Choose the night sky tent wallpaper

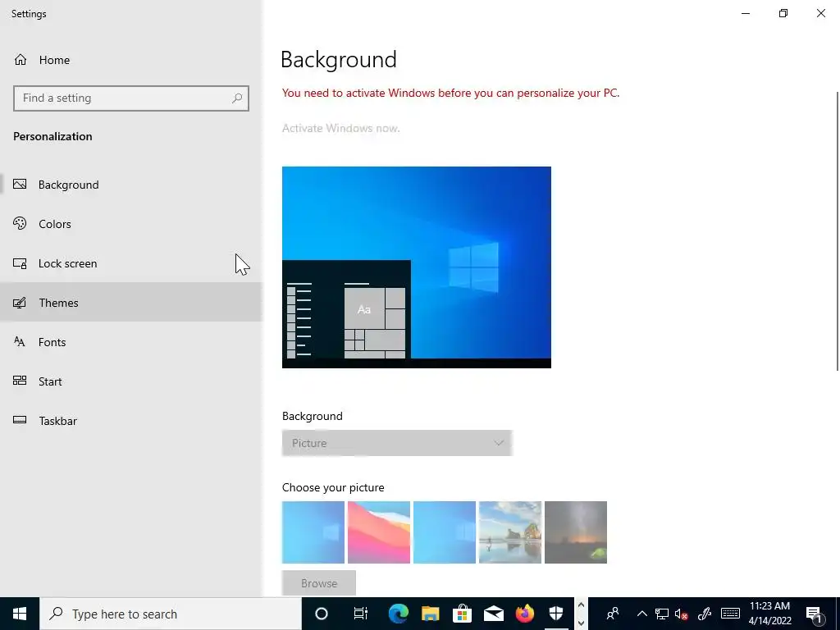576,532
